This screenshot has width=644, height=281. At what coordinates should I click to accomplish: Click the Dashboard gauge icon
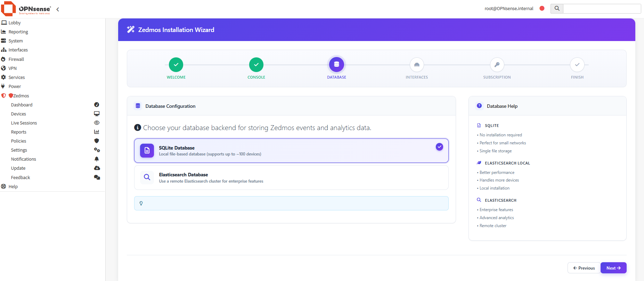pos(97,105)
